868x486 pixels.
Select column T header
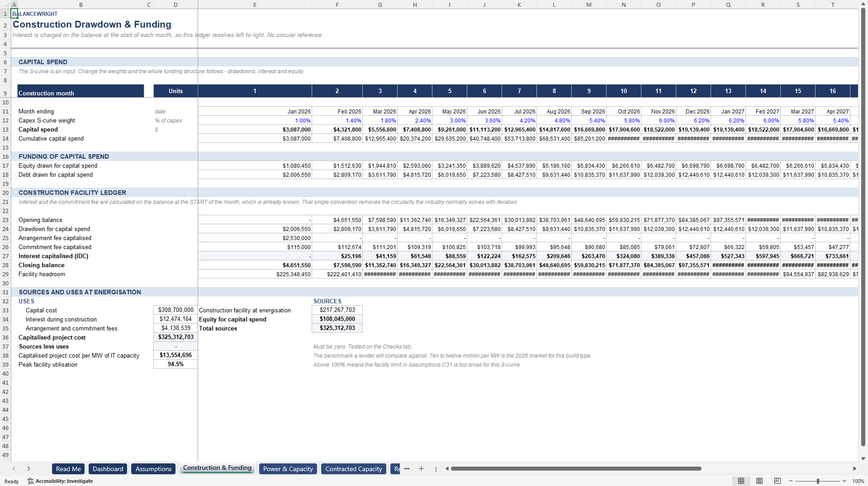click(x=832, y=5)
